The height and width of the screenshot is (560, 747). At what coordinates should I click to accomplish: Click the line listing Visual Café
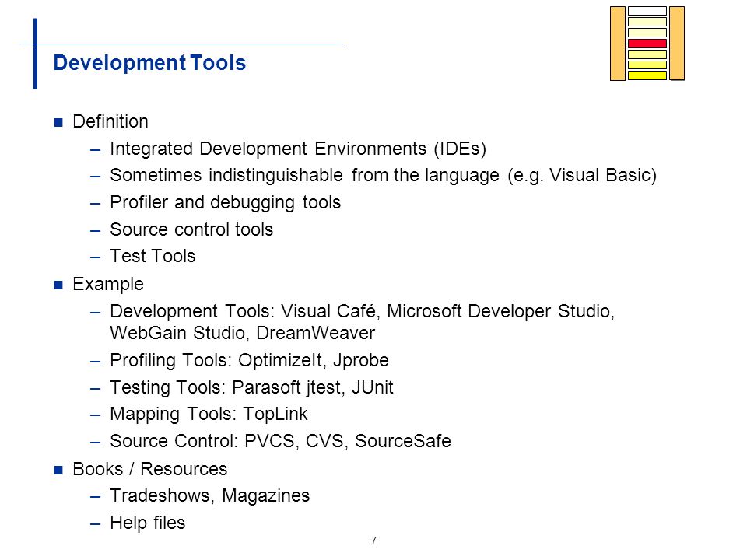[x=363, y=311]
